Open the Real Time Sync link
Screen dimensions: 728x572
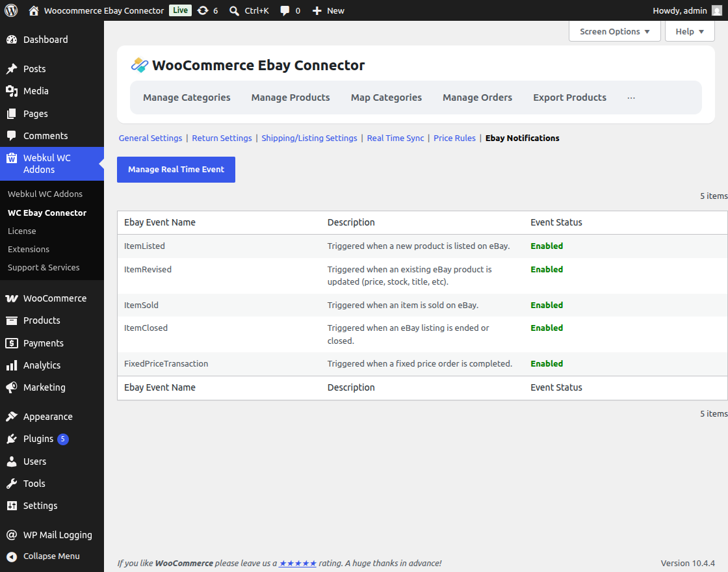(x=396, y=138)
